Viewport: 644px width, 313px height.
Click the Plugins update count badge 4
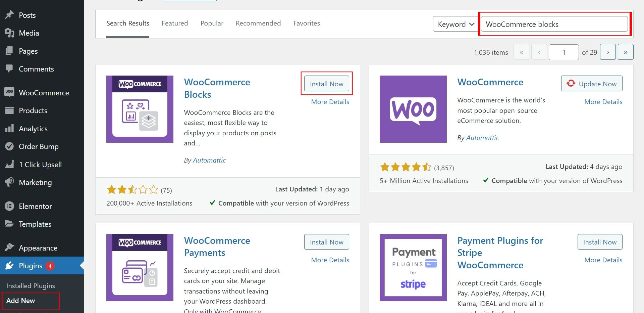(50, 266)
